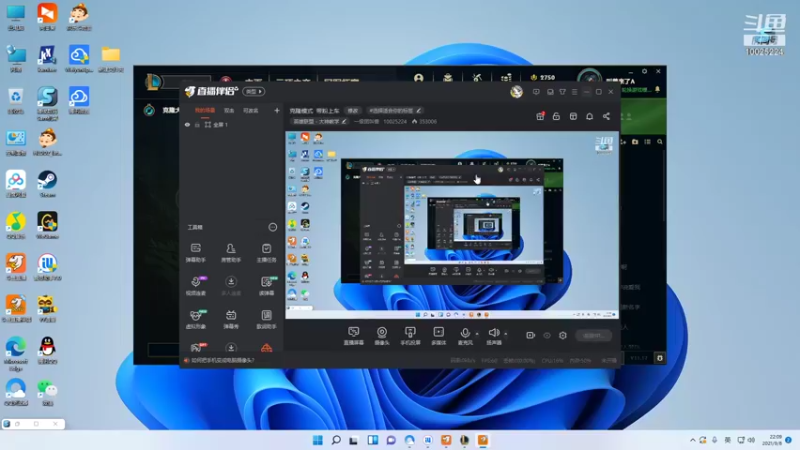800x450 pixels.
Task: Add a 多媒体 media source
Action: [438, 336]
